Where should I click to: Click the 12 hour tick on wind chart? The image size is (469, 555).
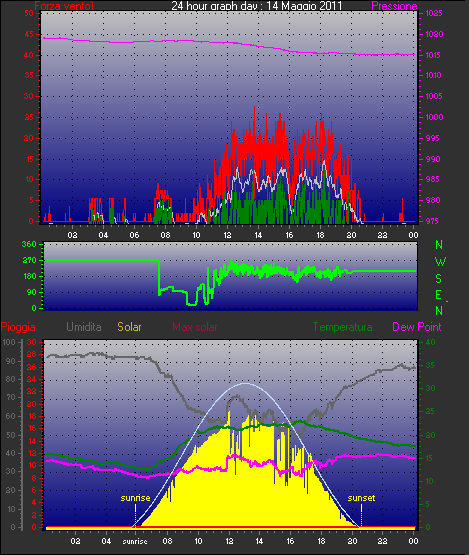pos(227,235)
